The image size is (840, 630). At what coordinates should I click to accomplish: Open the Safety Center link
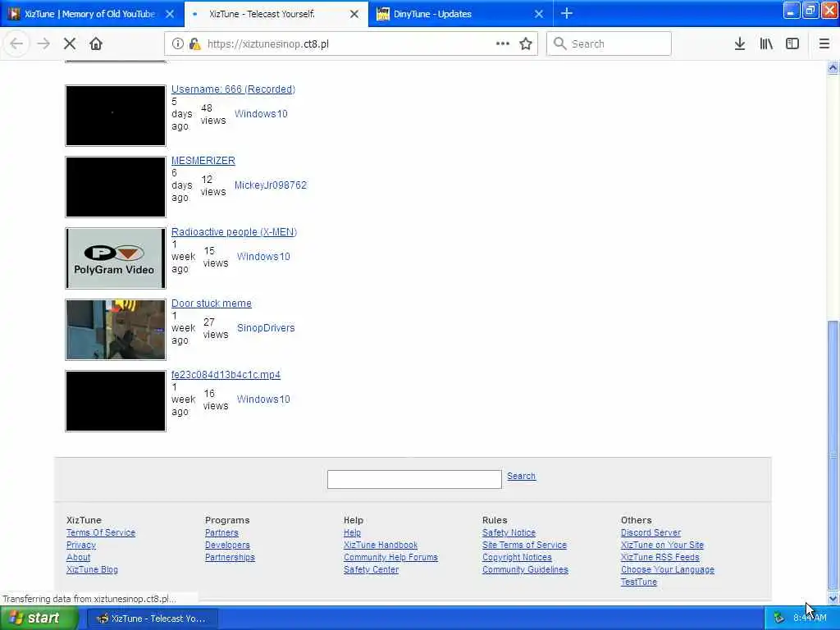point(372,569)
